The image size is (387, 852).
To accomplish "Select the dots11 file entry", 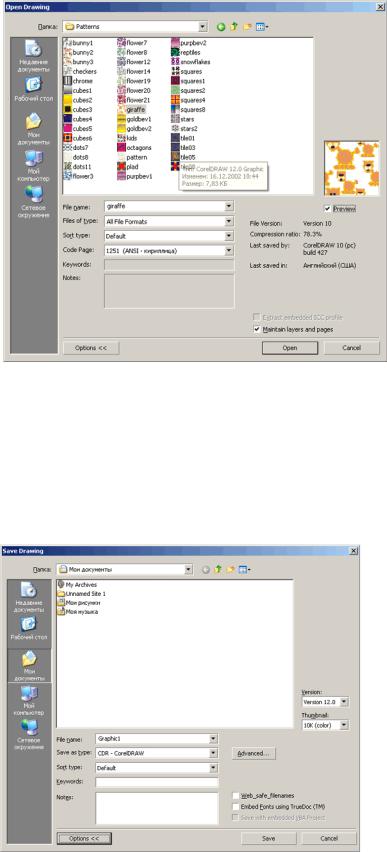I will click(x=77, y=167).
